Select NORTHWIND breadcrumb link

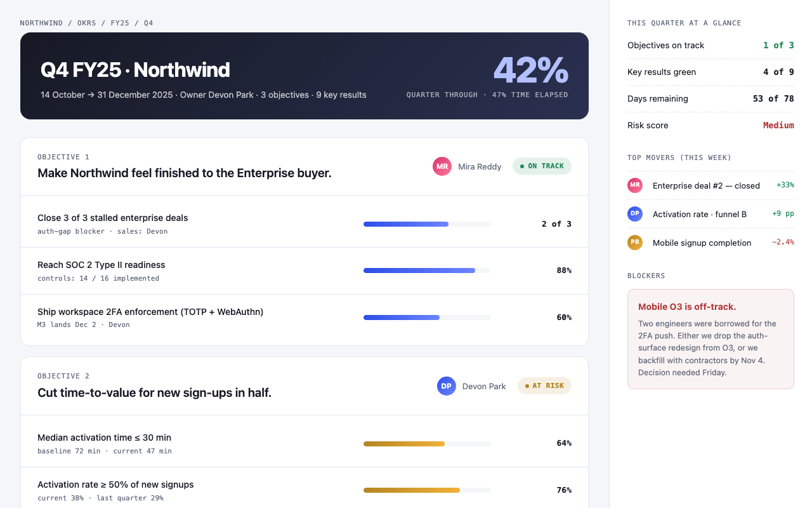coord(41,23)
